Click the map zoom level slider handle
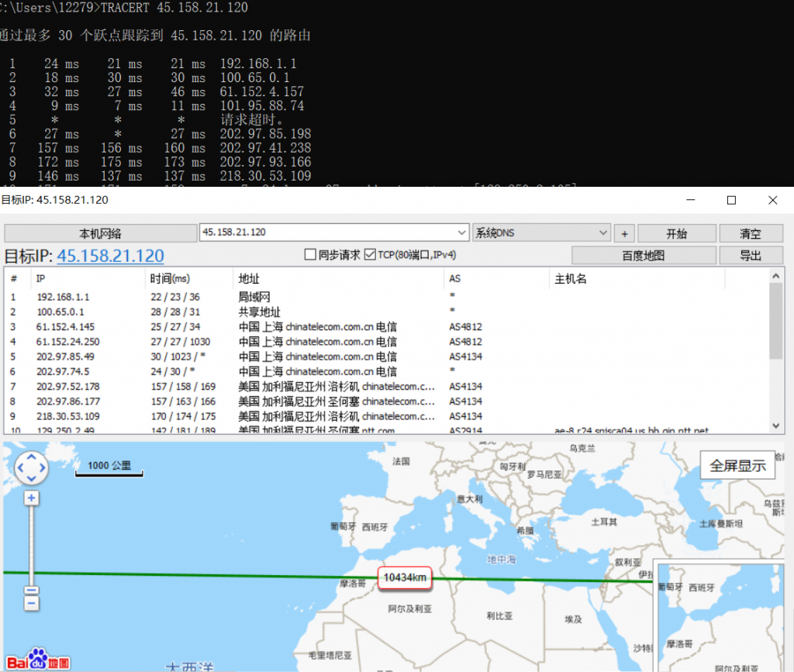This screenshot has width=794, height=672. [31, 591]
